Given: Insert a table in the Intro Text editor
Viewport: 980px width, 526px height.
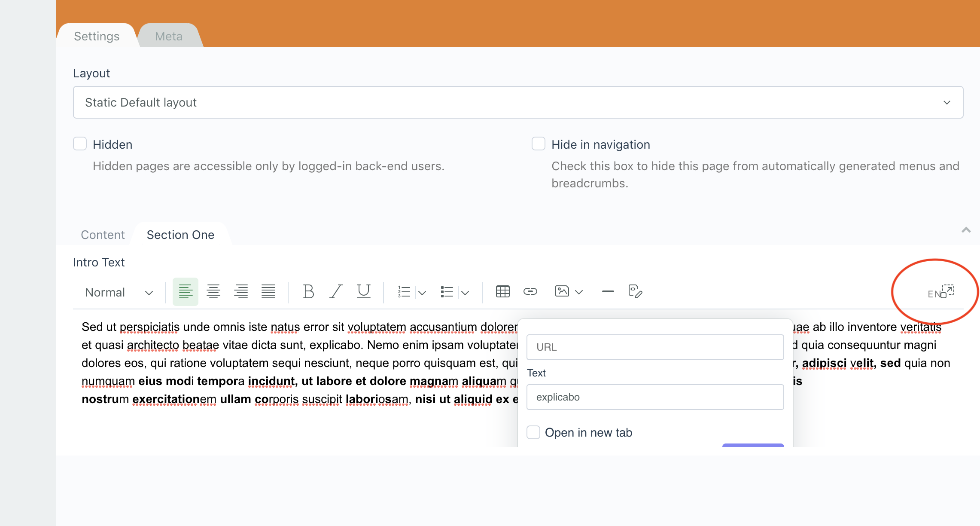Looking at the screenshot, I should 503,291.
